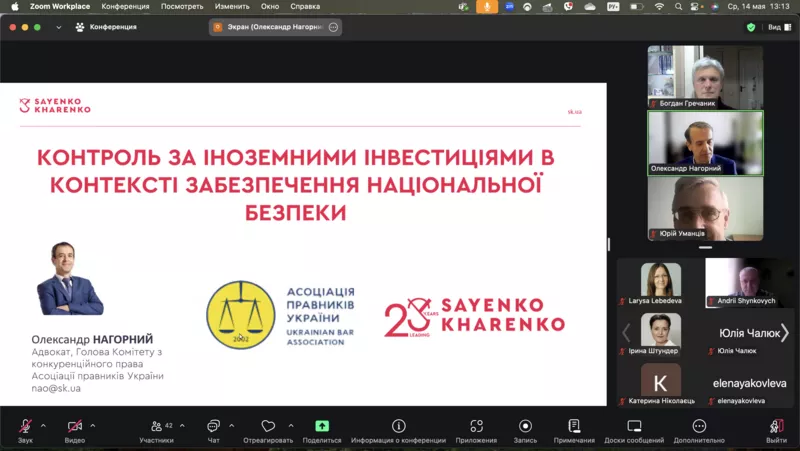Select the Экран (Олександр Нагорний) shared screen tab
Screen dimensions: 800x451
click(276, 27)
